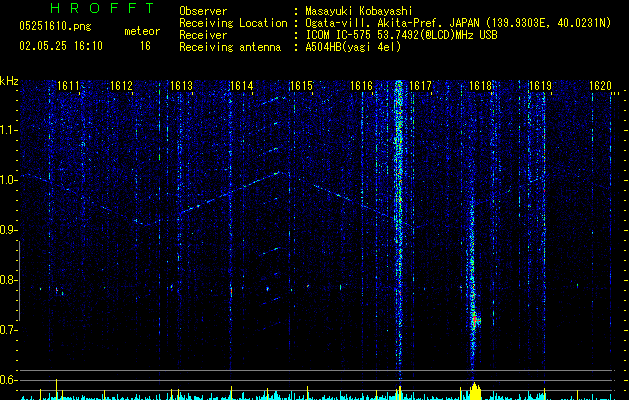
Task: Click the 1619 time marker
Action: [540, 86]
